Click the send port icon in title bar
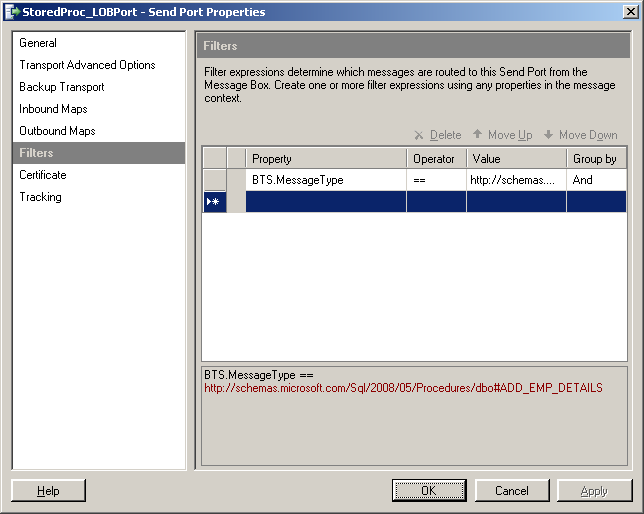The image size is (644, 514). [x=13, y=12]
